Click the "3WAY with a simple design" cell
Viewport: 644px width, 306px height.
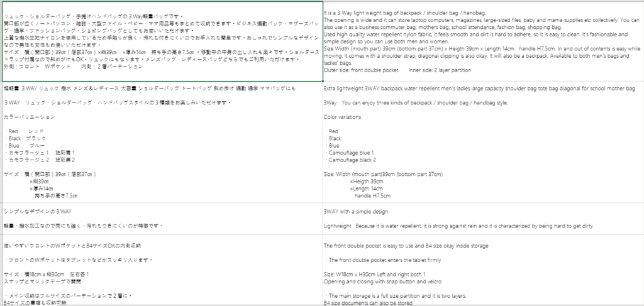coord(483,219)
